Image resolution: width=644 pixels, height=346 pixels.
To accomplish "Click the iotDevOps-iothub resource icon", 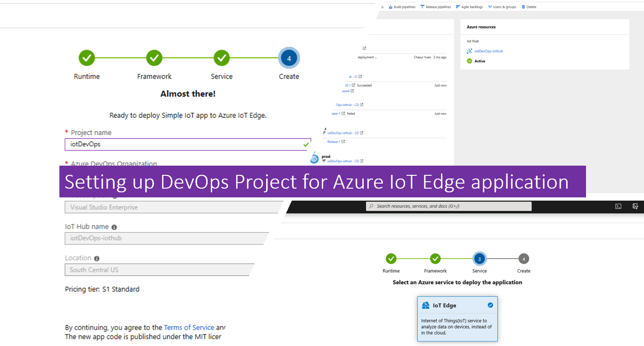I will pyautogui.click(x=469, y=51).
